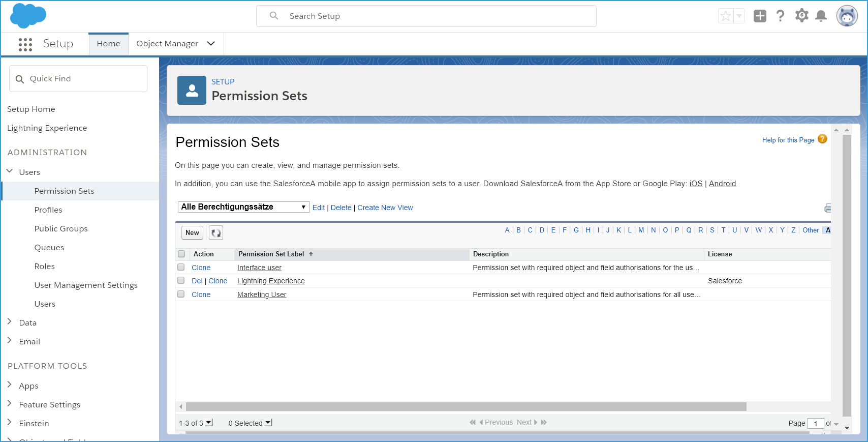Check the Lightning Experience row checkbox
868x442 pixels.
181,280
